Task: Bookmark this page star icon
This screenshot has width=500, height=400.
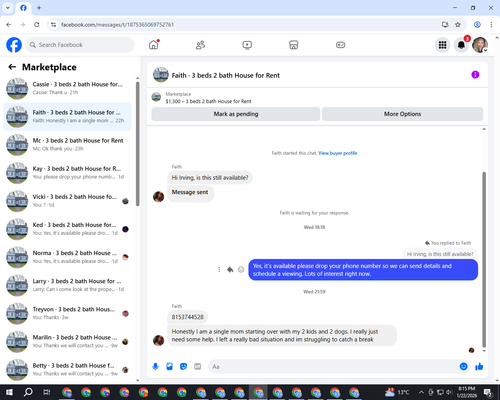Action: tap(458, 25)
